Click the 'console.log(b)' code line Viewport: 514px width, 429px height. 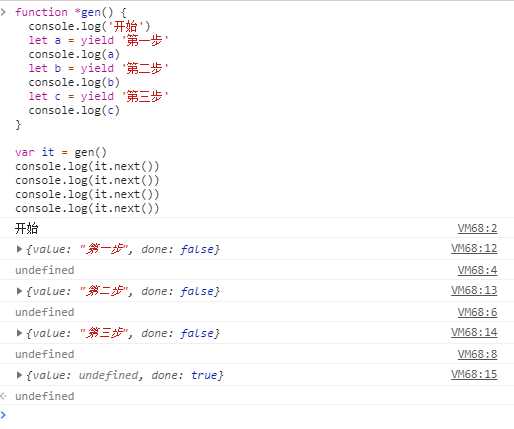[x=74, y=82]
